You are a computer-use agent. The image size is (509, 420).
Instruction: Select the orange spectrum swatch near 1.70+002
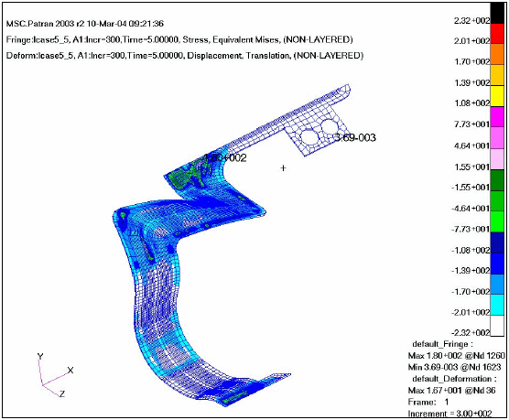point(497,55)
